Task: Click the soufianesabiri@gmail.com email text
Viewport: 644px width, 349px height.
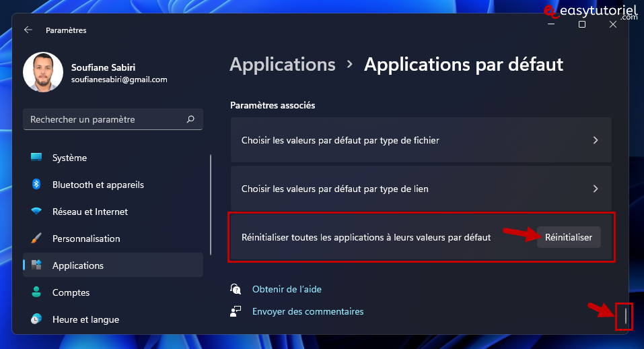Action: pyautogui.click(x=119, y=80)
